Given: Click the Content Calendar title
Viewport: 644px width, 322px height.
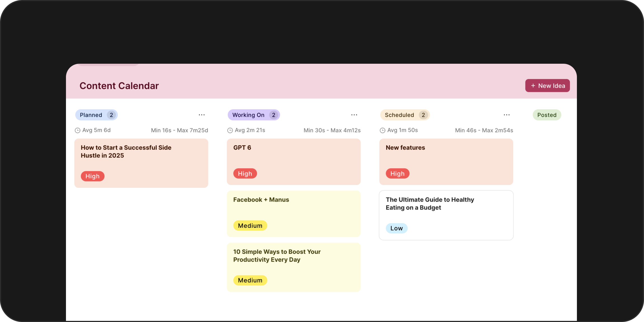Looking at the screenshot, I should (x=119, y=86).
